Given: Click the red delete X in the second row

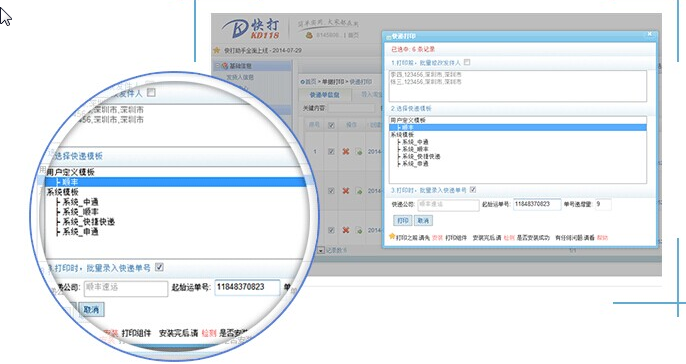Looking at the screenshot, I should pos(346,191).
